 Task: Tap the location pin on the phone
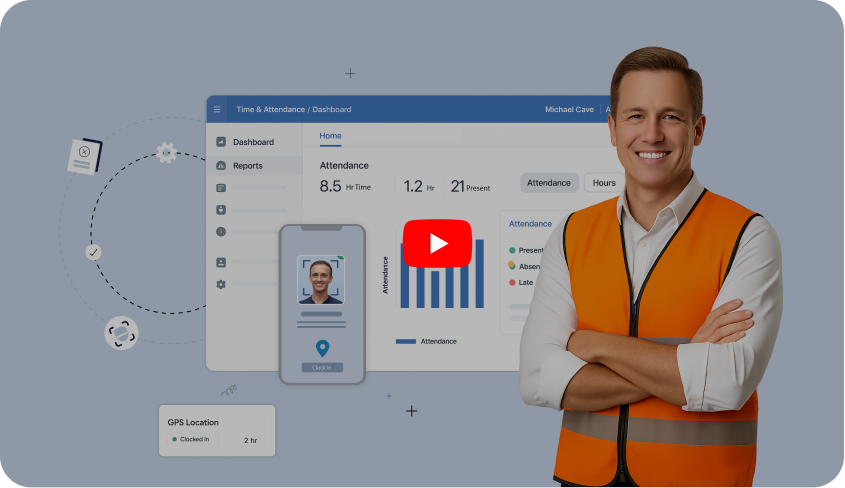coord(322,348)
